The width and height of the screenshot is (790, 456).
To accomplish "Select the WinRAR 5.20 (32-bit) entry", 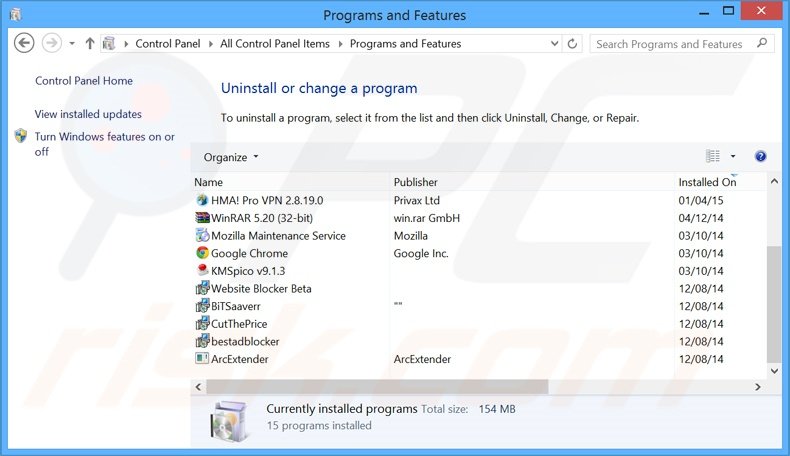I will click(262, 218).
